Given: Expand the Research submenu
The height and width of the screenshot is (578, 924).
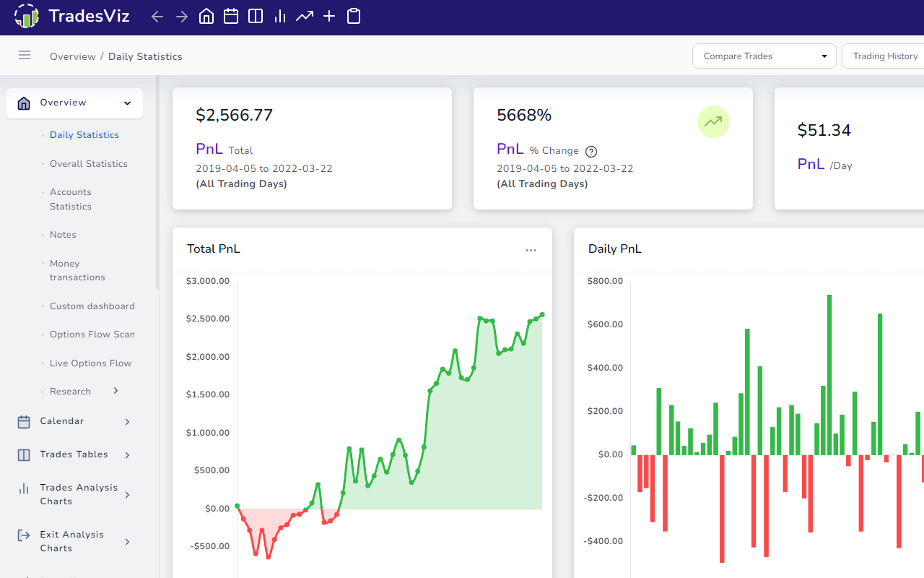Looking at the screenshot, I should tap(115, 391).
